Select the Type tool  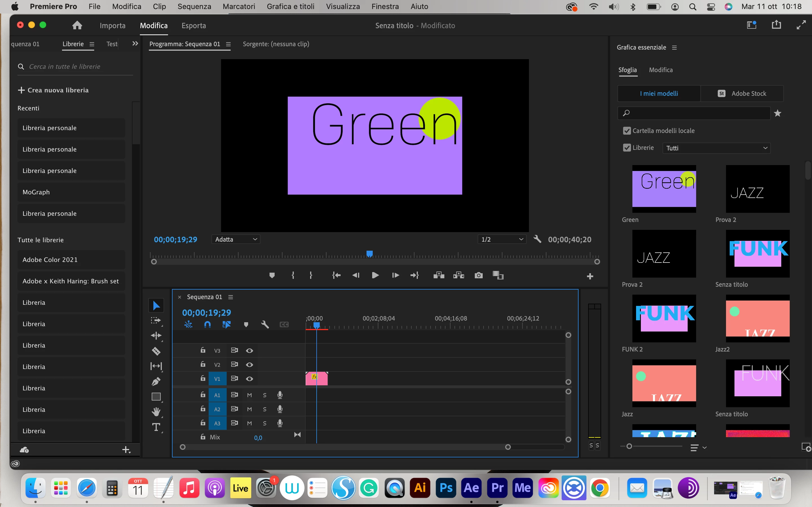click(x=156, y=427)
